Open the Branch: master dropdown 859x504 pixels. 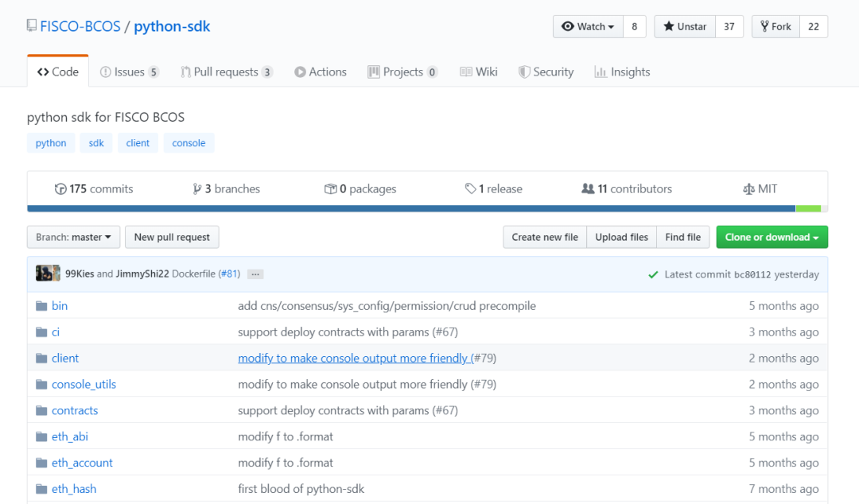pos(73,237)
